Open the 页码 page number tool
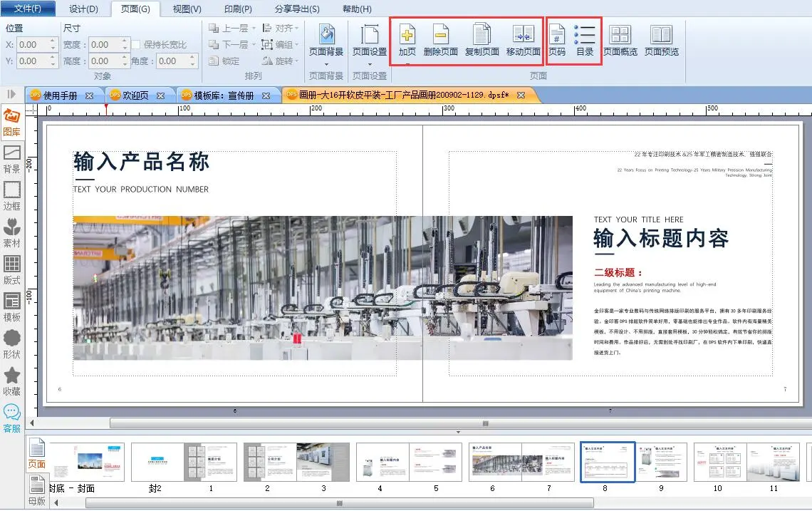 click(x=556, y=36)
